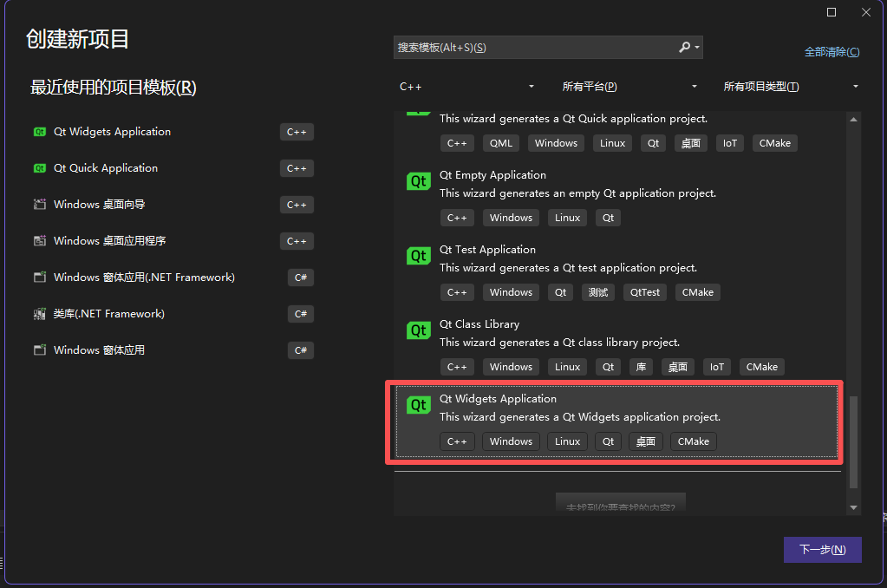887x588 pixels.
Task: Click the Qt Test Application green icon
Action: [x=420, y=256]
